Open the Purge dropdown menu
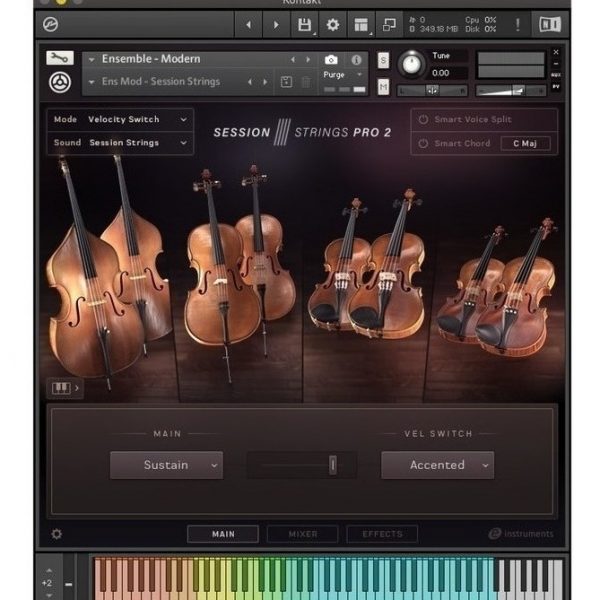The image size is (600, 600). pos(342,75)
